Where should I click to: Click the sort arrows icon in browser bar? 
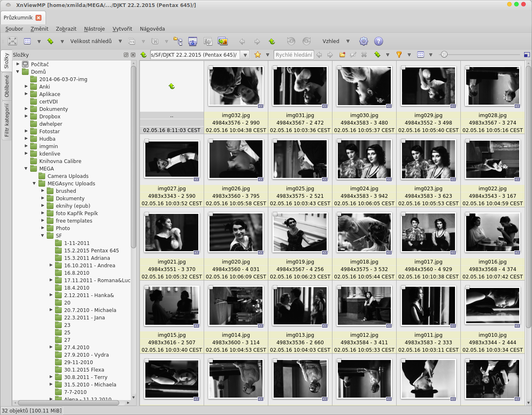[377, 55]
